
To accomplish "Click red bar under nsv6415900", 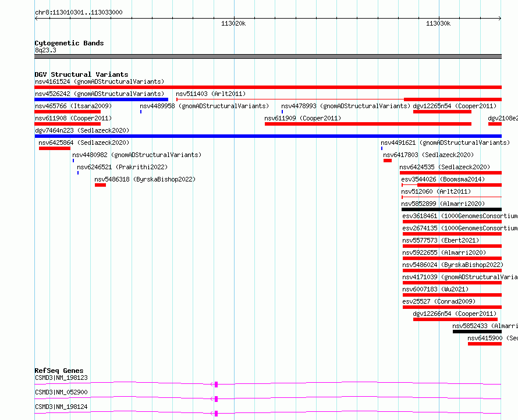I will click(x=485, y=344).
